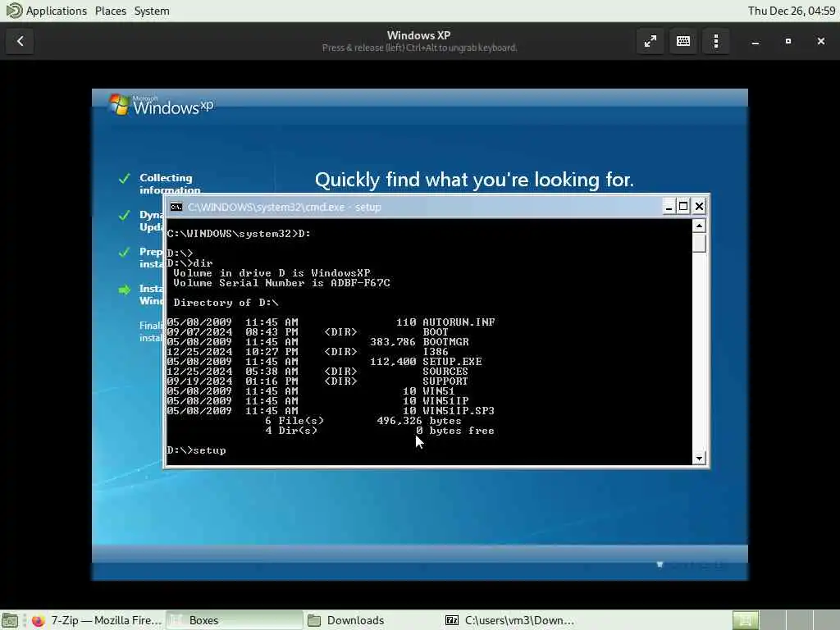Image resolution: width=840 pixels, height=630 pixels.
Task: Toggle fullscreen in the Boxes header bar
Action: (651, 41)
